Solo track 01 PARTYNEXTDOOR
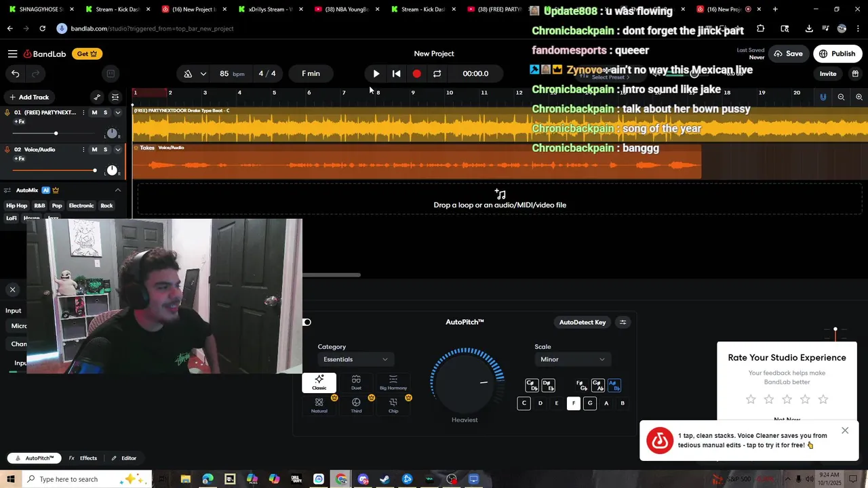Image resolution: width=868 pixels, height=488 pixels. point(105,113)
